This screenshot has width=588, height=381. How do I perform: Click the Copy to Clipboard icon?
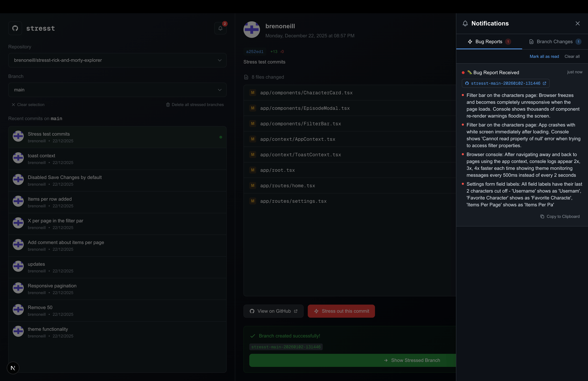(542, 217)
